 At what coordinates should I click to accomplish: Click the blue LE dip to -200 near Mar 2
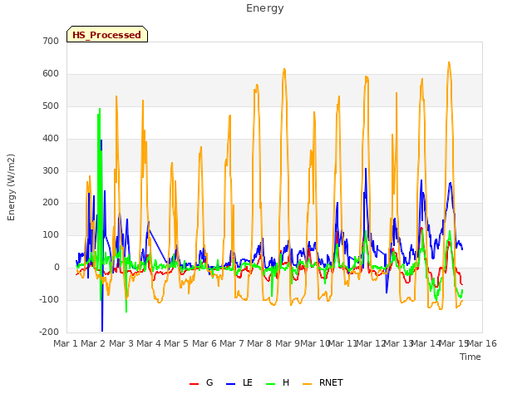pos(102,330)
